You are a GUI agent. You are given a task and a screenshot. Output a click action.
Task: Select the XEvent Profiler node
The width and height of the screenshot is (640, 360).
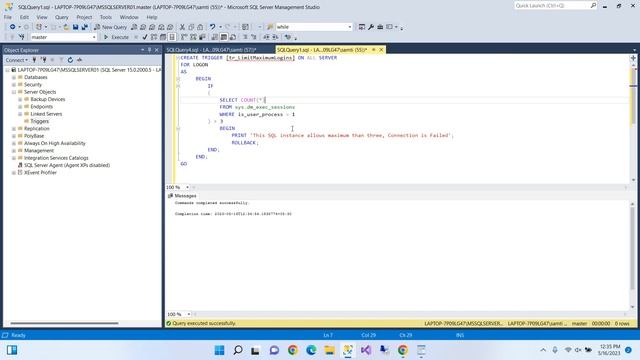[40, 173]
